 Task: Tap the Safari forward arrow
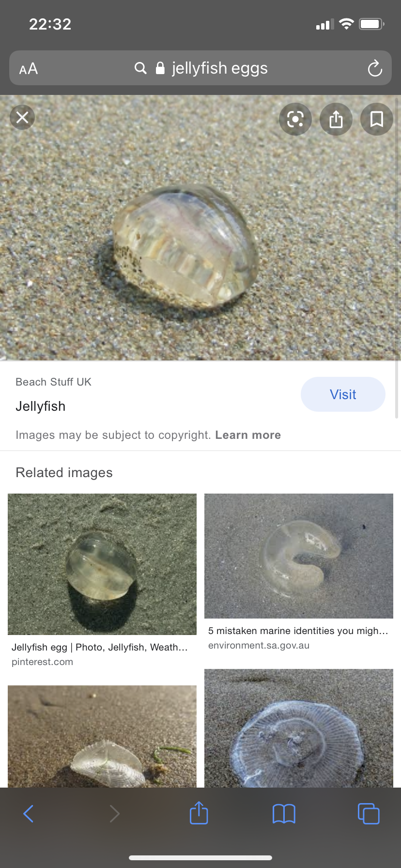[x=114, y=814]
